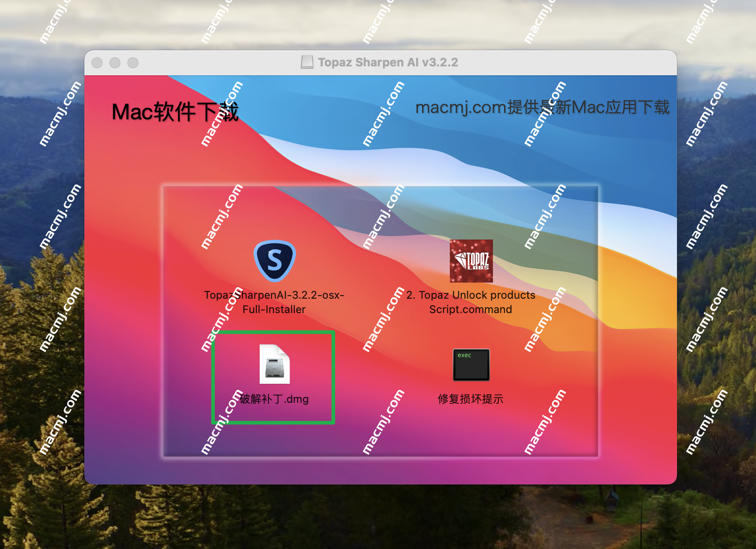
Task: Click the '2. Topaz Unlock products Script.command' label
Action: tap(471, 302)
